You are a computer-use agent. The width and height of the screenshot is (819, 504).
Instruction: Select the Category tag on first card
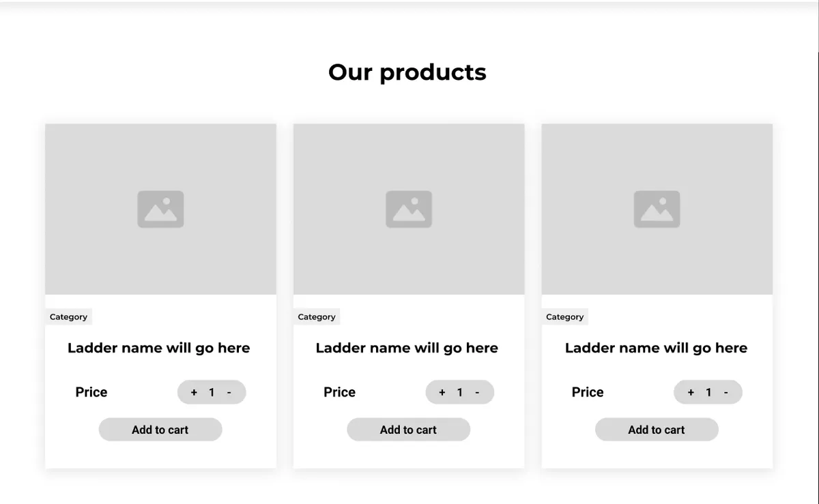pyautogui.click(x=69, y=317)
